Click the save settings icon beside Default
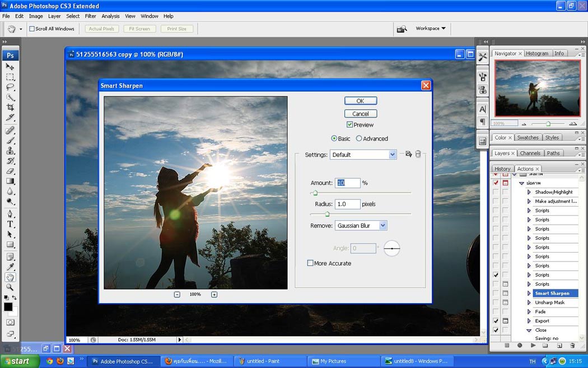This screenshot has height=368, width=588. [408, 154]
